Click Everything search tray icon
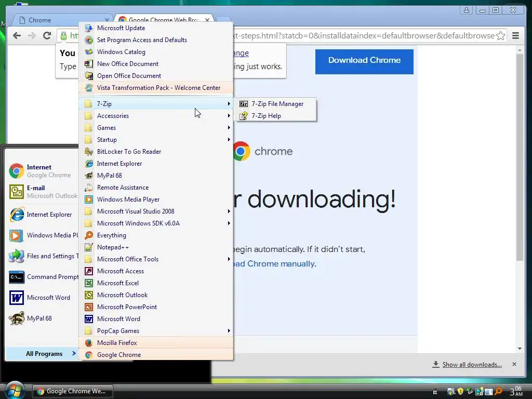This screenshot has width=532, height=399. tap(498, 391)
